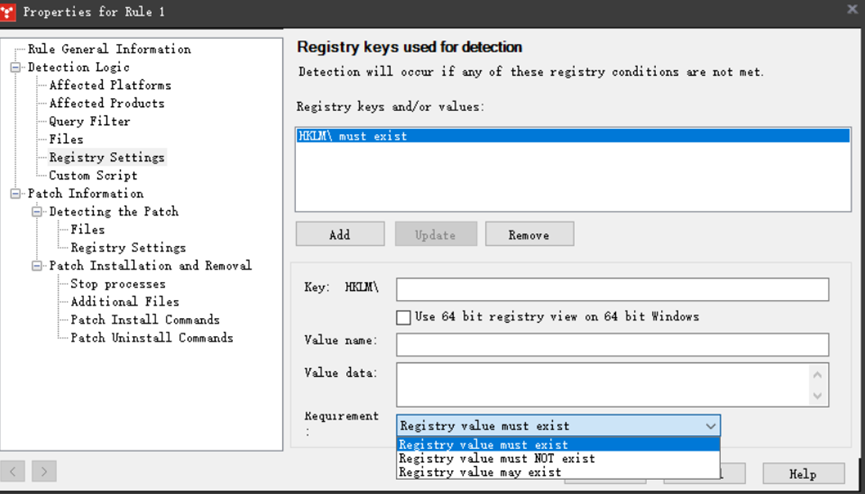This screenshot has height=494, width=865.
Task: Enable 64 bit registry view checkbox
Action: coord(404,317)
